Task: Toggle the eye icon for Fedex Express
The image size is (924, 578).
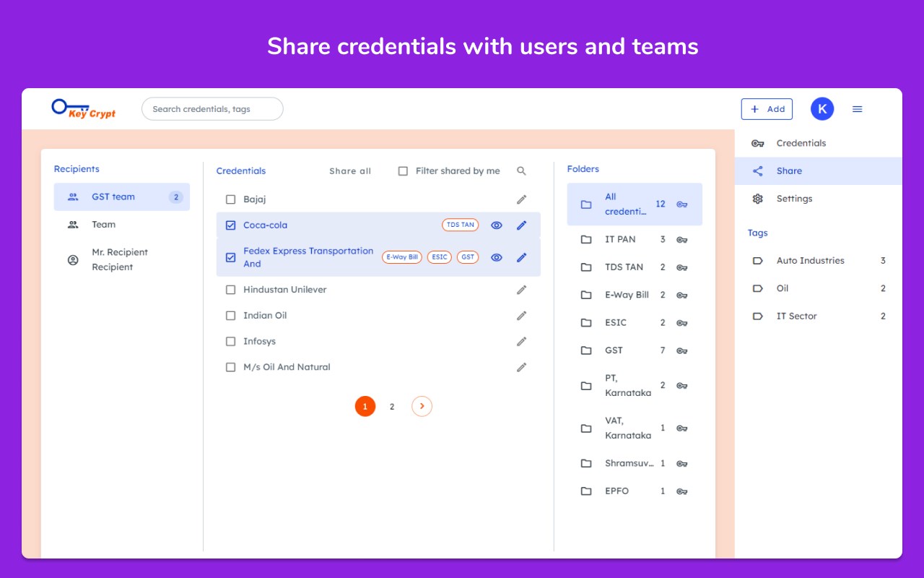Action: tap(497, 257)
